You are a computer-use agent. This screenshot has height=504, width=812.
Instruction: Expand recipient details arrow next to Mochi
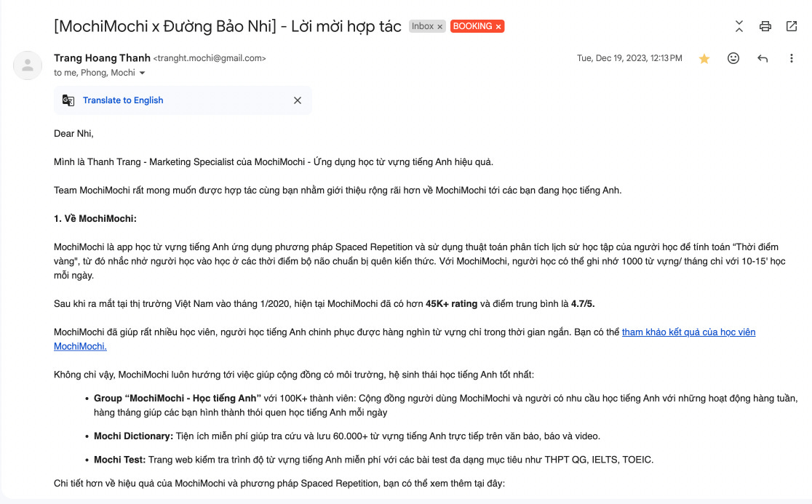pos(142,73)
